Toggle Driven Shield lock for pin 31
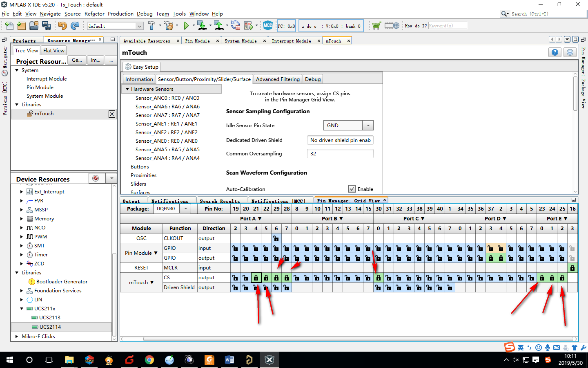The image size is (588, 368). tap(389, 287)
